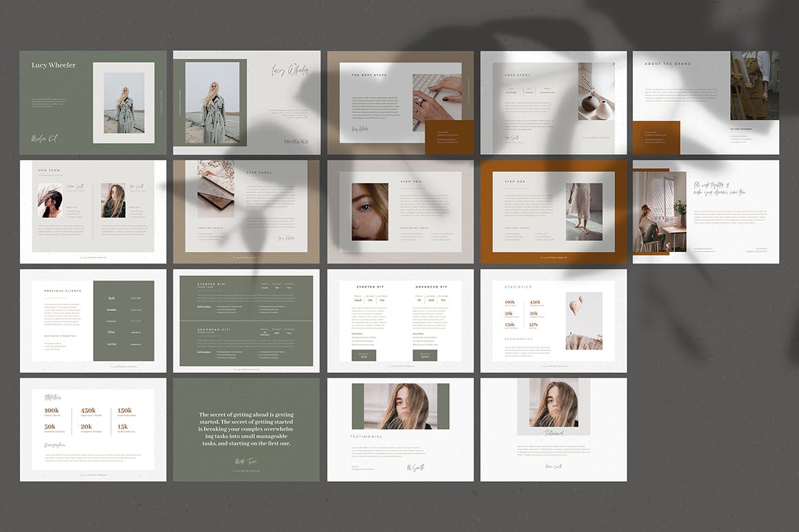The image size is (799, 532).
Task: Select the Our Team slide
Action: (93, 211)
